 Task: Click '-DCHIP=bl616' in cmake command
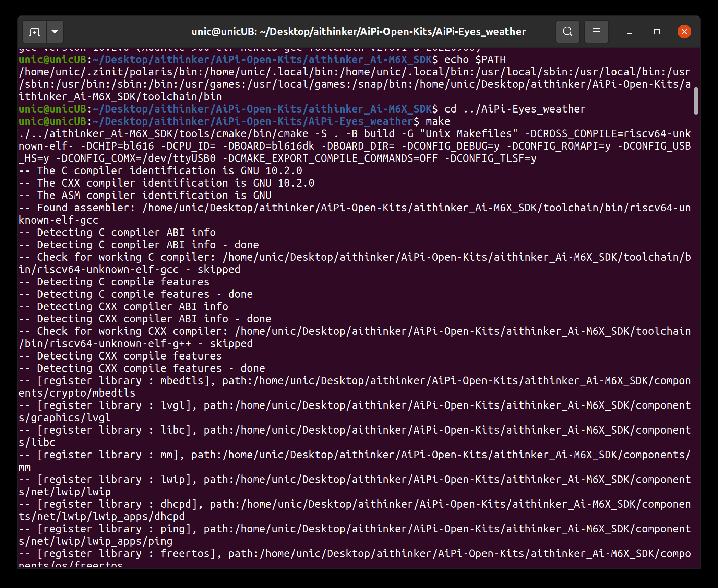(x=117, y=146)
